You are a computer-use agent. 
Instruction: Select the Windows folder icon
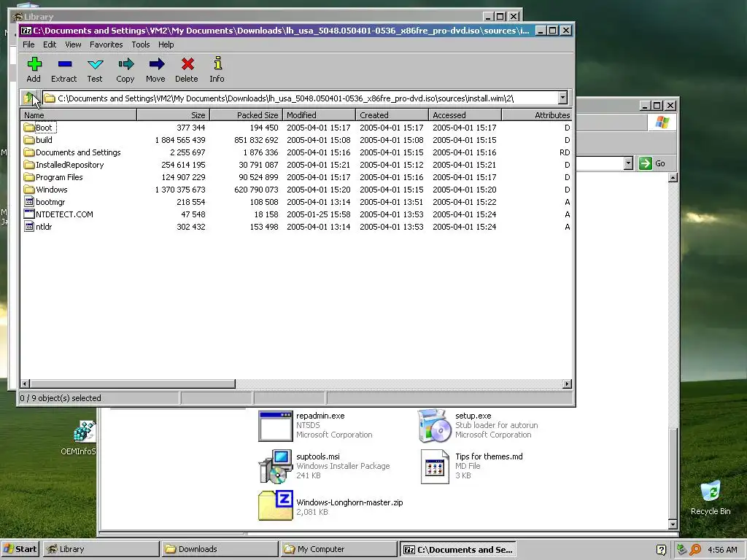click(29, 190)
